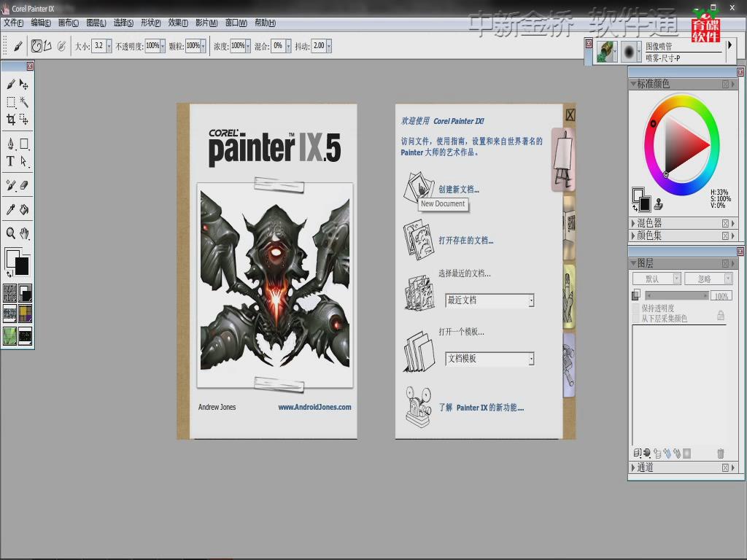Open the brush variant selector icon
This screenshot has width=747, height=560.
630,52
